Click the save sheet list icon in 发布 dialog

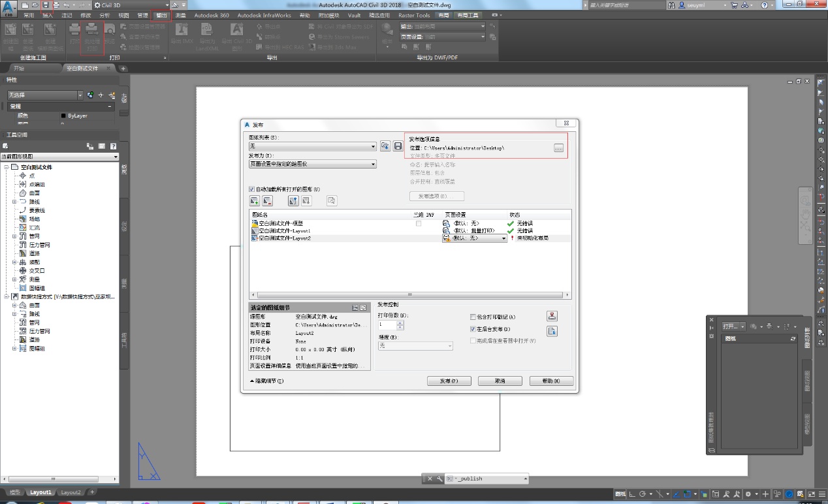398,146
